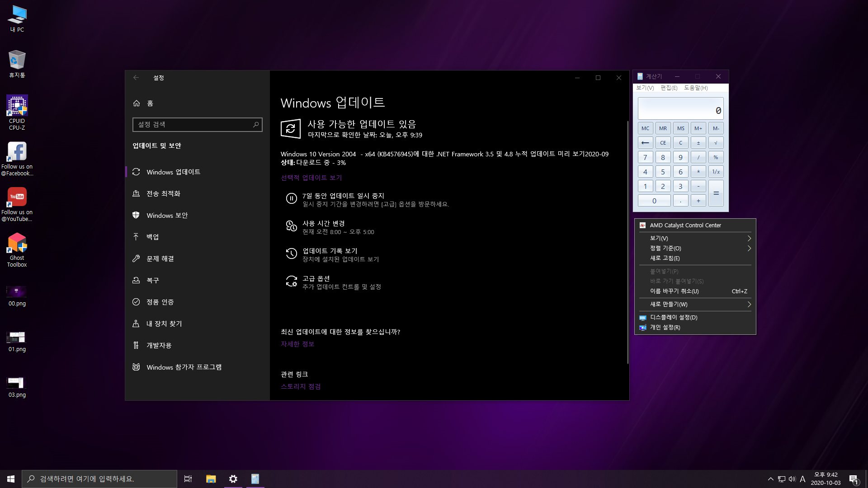The width and height of the screenshot is (868, 488).
Task: Click the volume icon in system tray
Action: coord(792,479)
